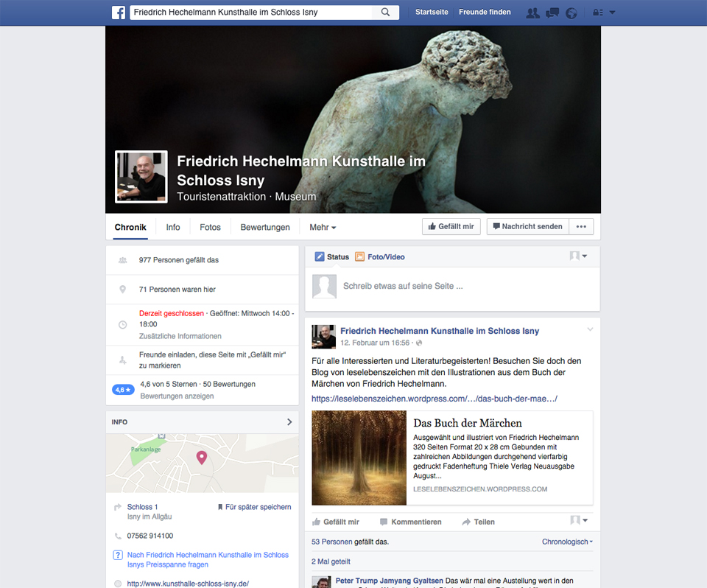Image resolution: width=707 pixels, height=588 pixels.
Task: Go to Startseite
Action: (x=432, y=13)
